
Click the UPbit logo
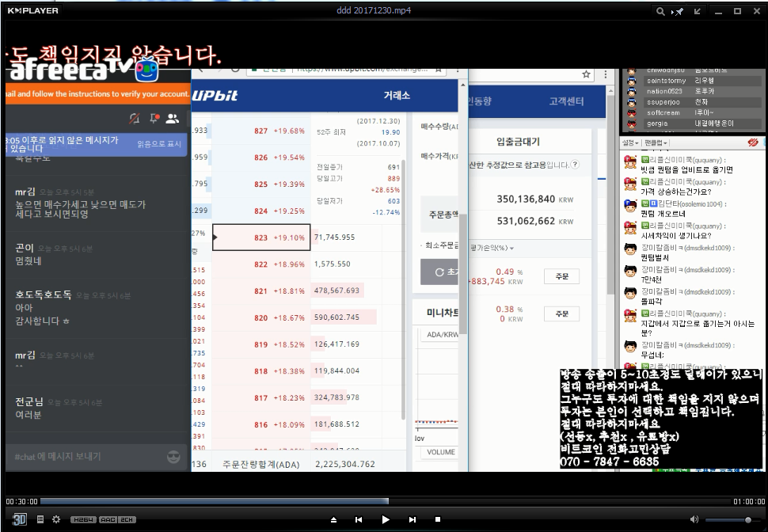click(215, 95)
